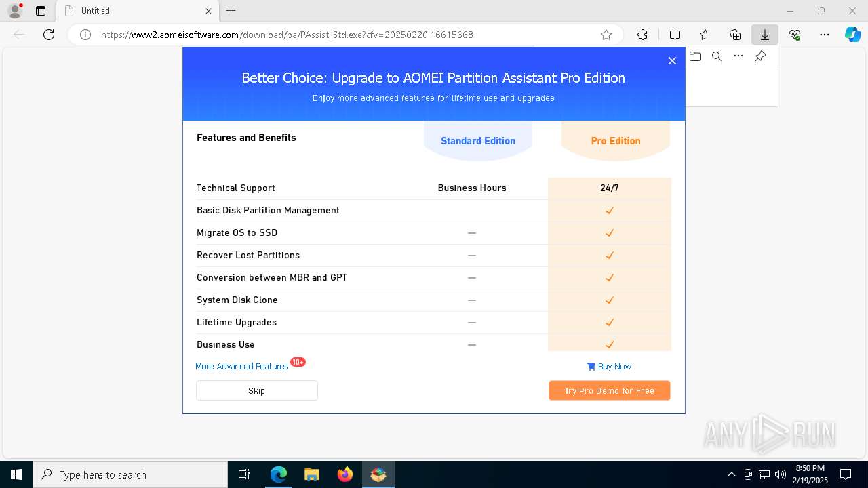Click Basic Disk Partition Management label
Viewport: 868px width, 488px height.
click(x=268, y=210)
